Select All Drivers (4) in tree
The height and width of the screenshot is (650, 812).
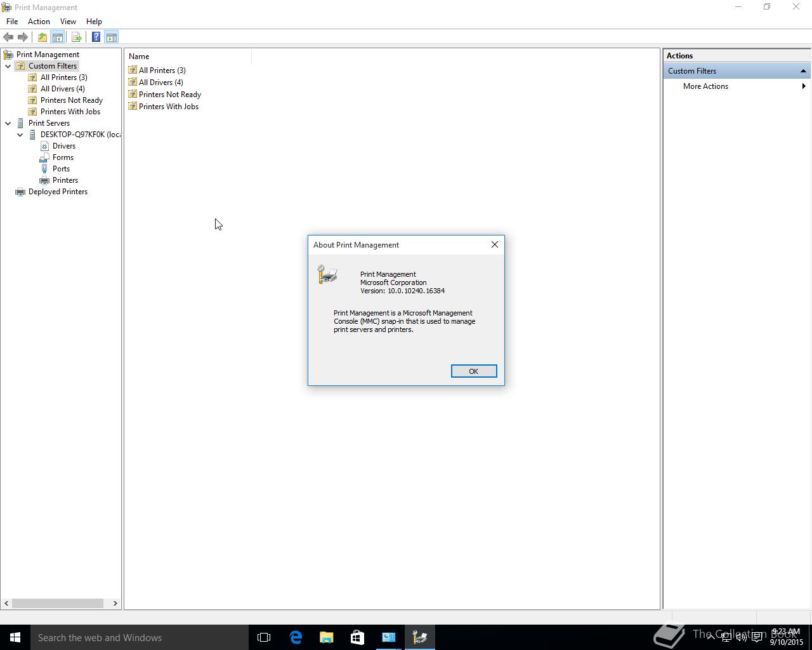[x=63, y=89]
